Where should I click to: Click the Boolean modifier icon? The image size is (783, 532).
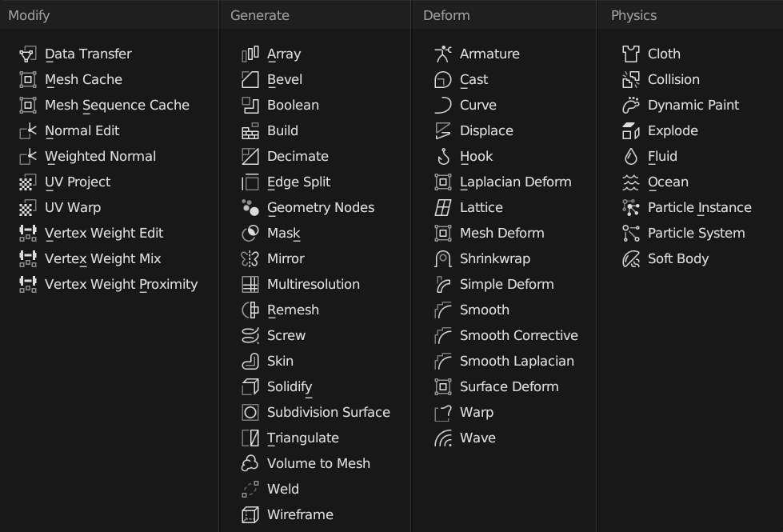(250, 105)
